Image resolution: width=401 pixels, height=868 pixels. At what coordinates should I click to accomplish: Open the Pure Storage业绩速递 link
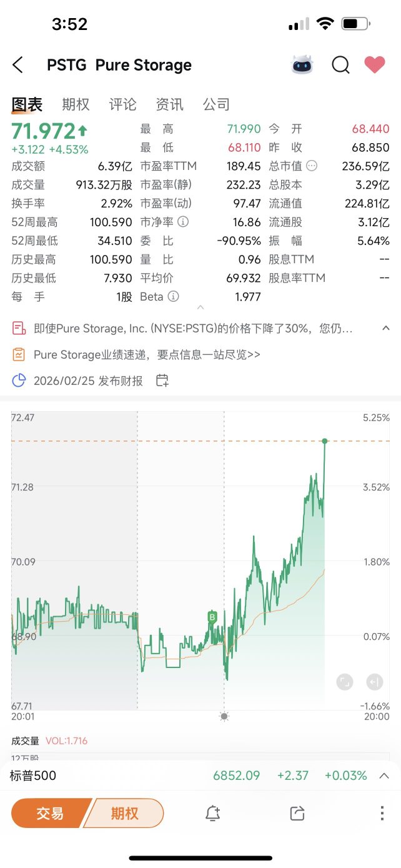[147, 354]
